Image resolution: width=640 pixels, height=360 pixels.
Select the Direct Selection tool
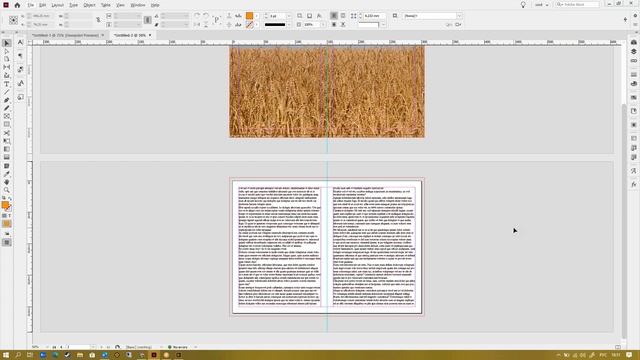pos(7,51)
